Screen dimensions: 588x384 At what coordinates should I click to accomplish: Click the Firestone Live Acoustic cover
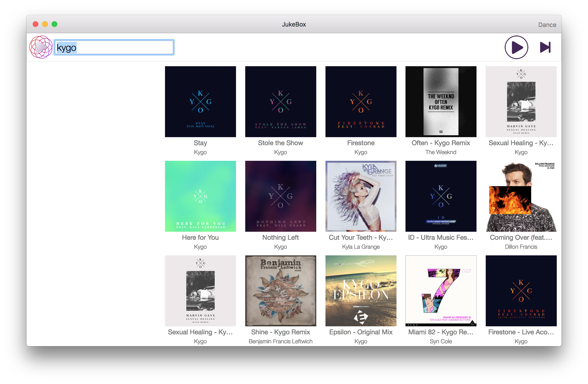click(521, 291)
